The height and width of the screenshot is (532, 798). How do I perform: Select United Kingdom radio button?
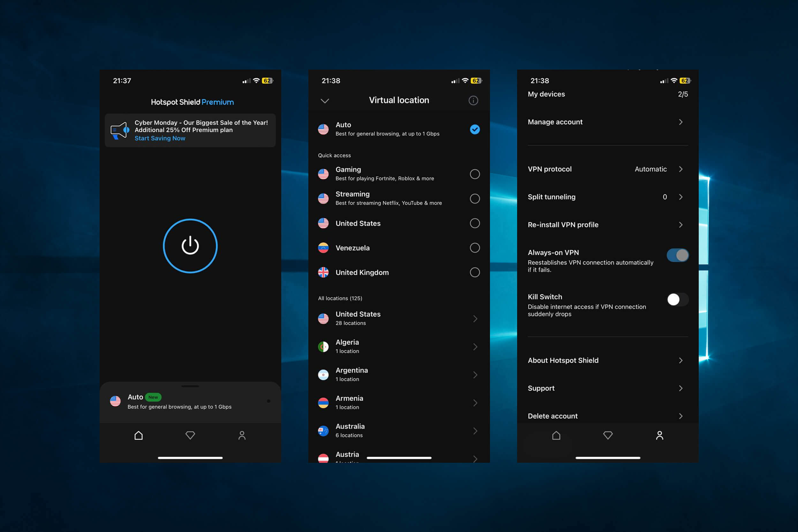(475, 272)
